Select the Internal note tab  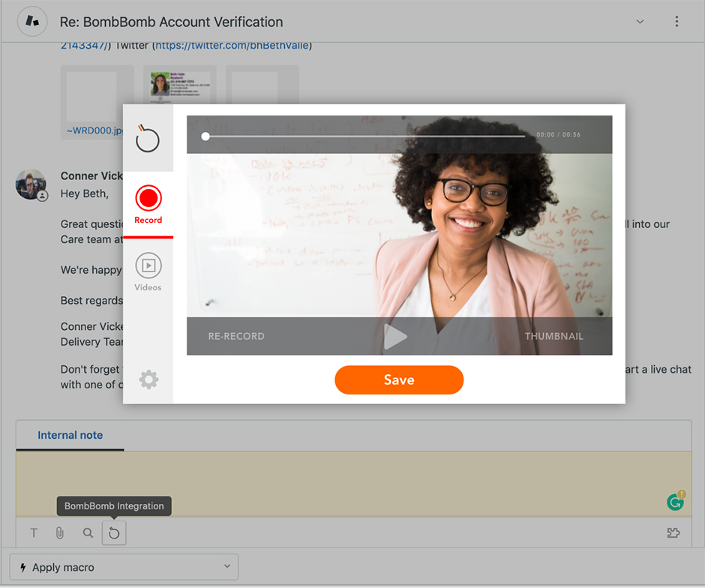[70, 435]
